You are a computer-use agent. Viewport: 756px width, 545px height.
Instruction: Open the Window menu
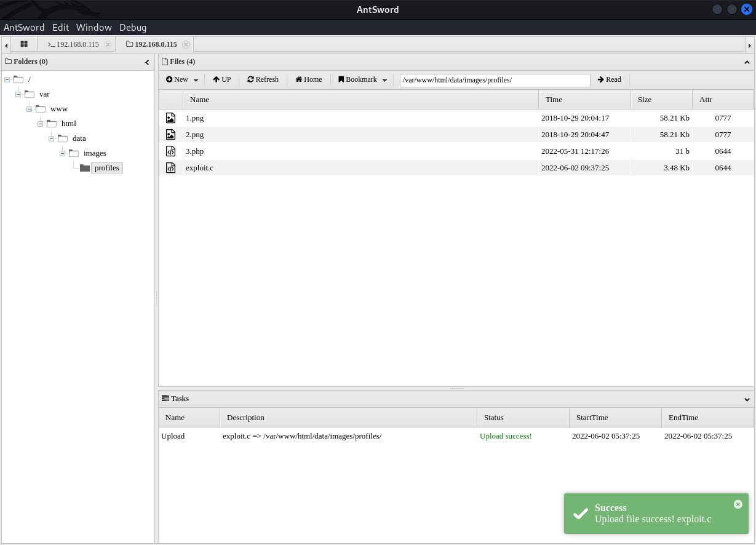tap(94, 27)
